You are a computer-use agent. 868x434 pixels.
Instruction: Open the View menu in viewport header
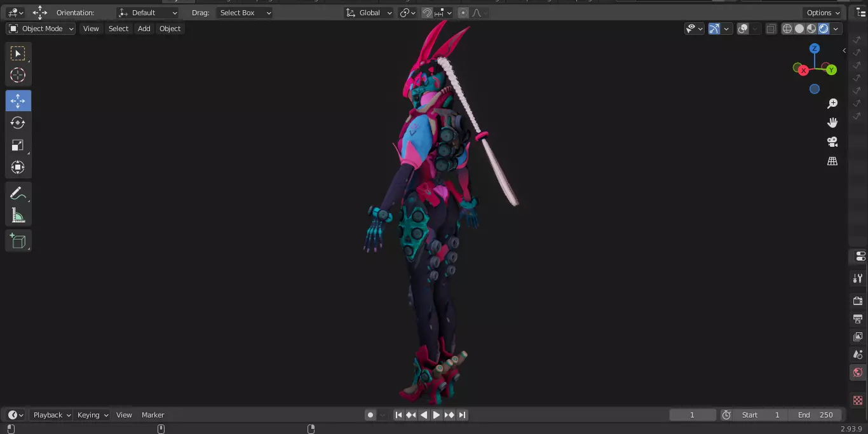91,29
